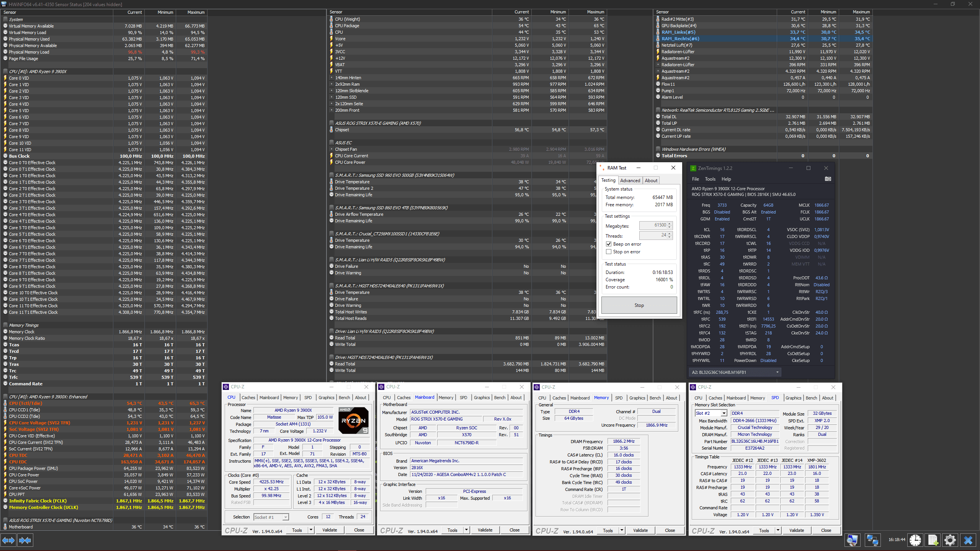Start HWiNFO logging with sheet-plus icon

coord(933,540)
